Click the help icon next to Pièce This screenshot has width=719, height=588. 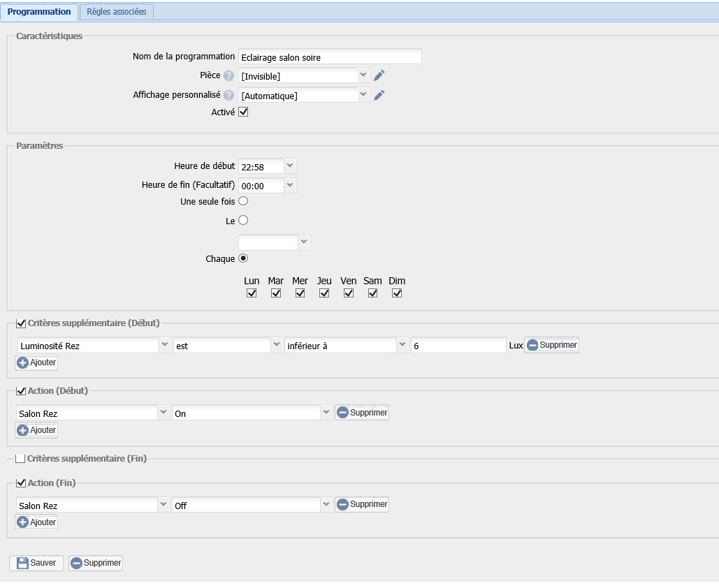point(228,75)
